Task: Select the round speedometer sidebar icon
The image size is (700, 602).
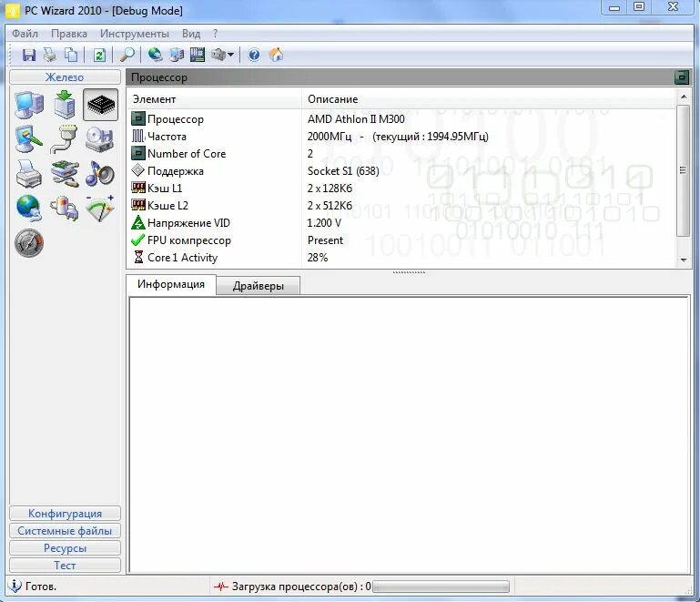Action: click(29, 243)
